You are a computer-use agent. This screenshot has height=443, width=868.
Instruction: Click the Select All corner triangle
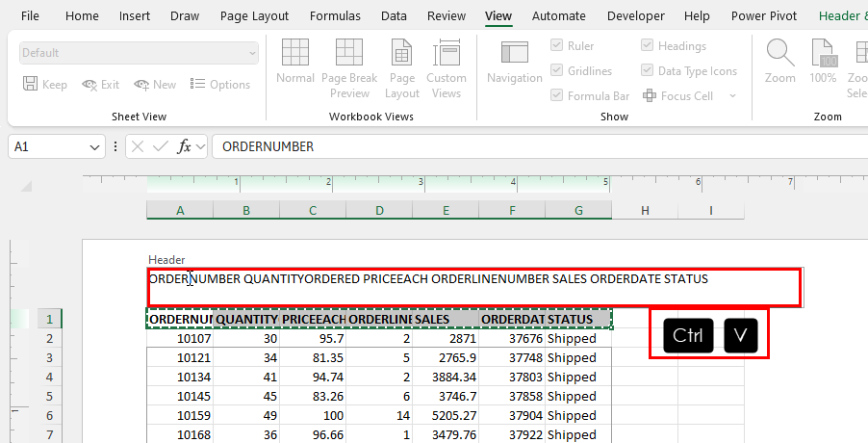[x=27, y=187]
